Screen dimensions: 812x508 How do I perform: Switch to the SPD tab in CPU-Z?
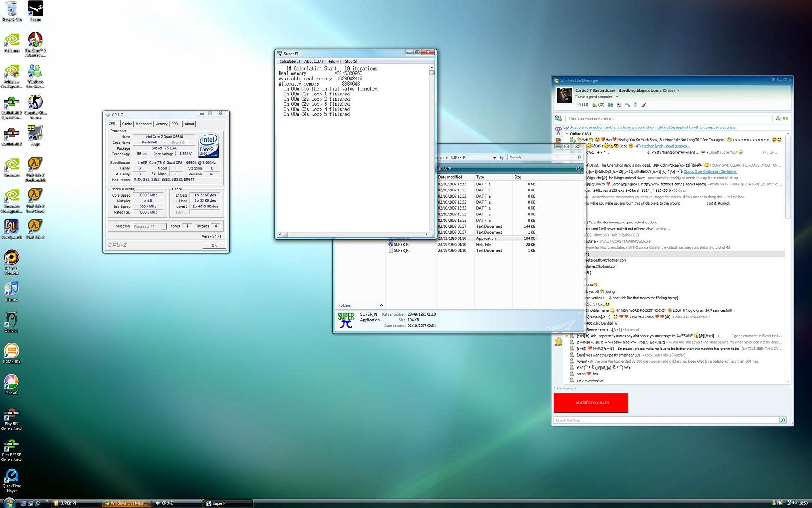[174, 124]
